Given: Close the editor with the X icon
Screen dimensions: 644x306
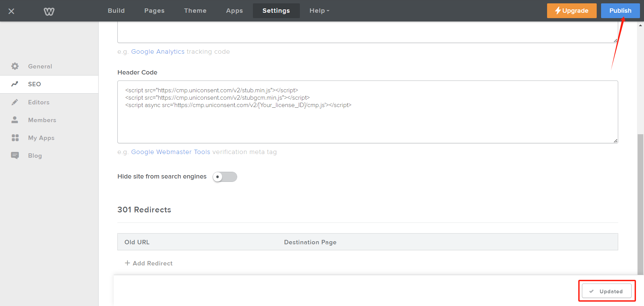Looking at the screenshot, I should [11, 11].
